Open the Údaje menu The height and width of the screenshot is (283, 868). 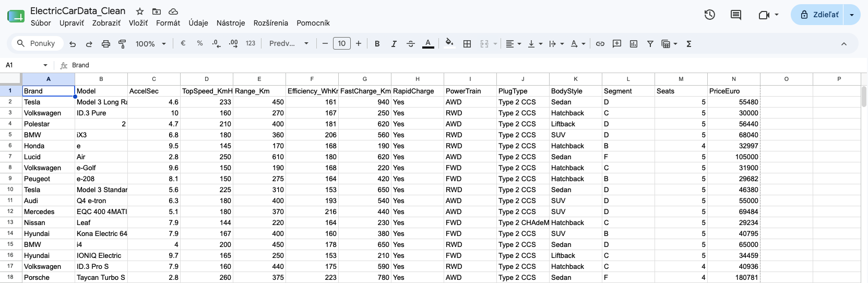click(x=198, y=23)
